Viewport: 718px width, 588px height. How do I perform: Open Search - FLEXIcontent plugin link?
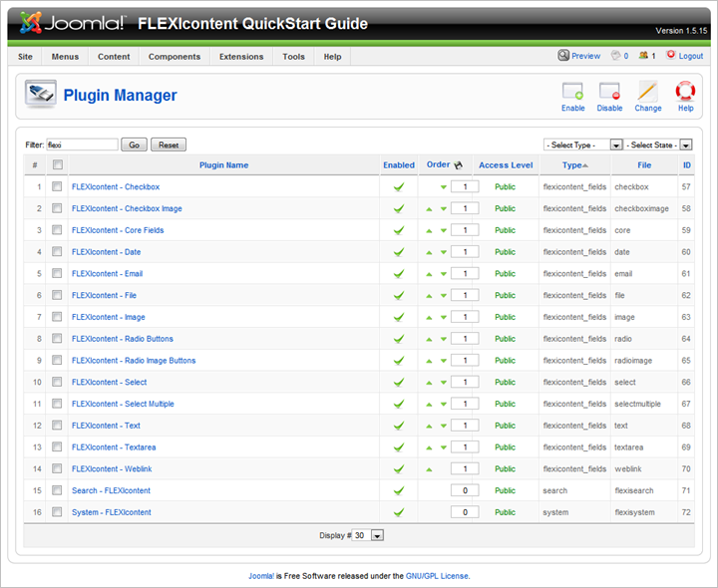point(111,490)
